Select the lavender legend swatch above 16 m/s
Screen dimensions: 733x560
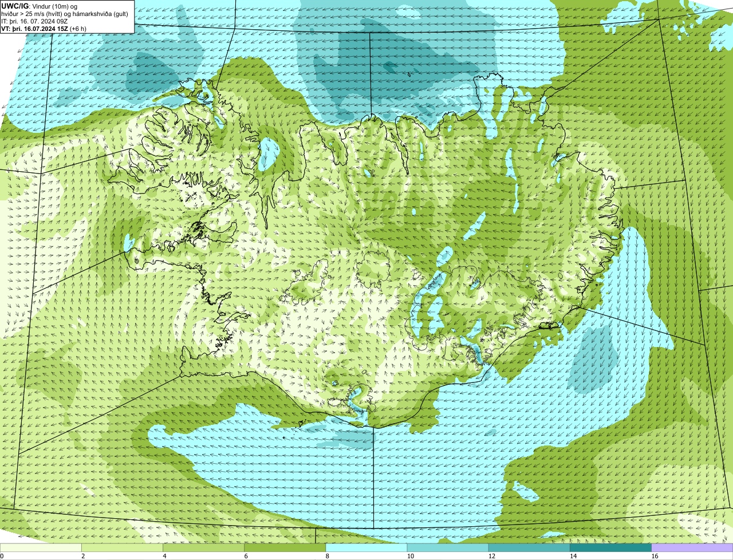pyautogui.click(x=692, y=548)
